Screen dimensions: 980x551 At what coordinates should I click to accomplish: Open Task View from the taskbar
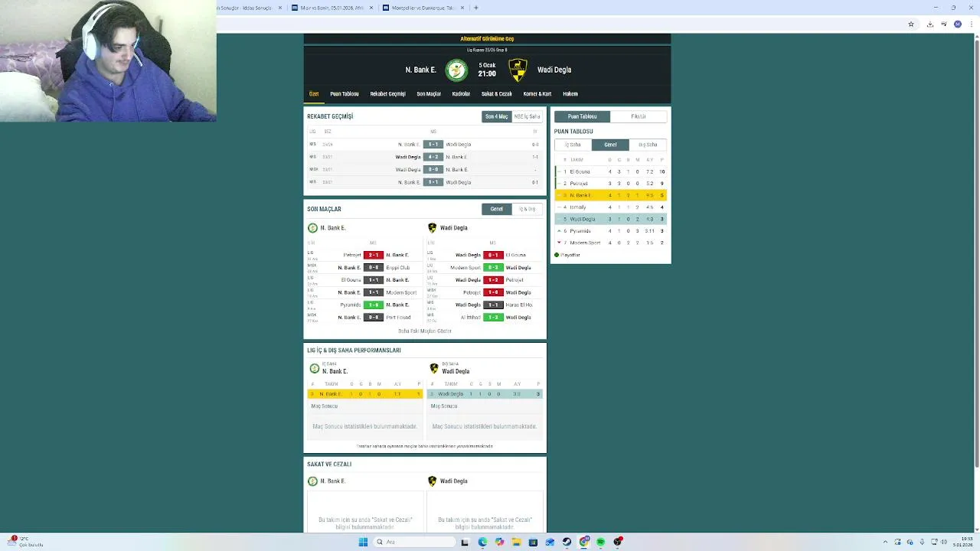pos(464,542)
